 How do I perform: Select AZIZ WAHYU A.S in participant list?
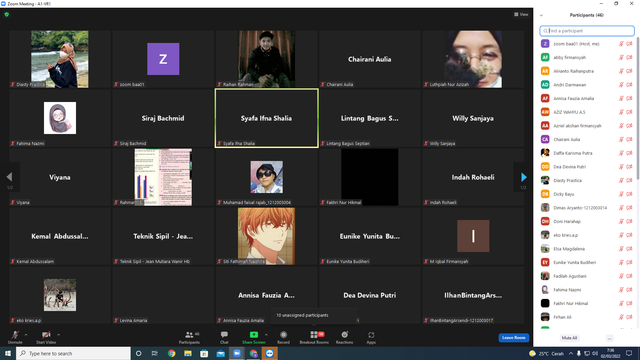[x=587, y=112]
